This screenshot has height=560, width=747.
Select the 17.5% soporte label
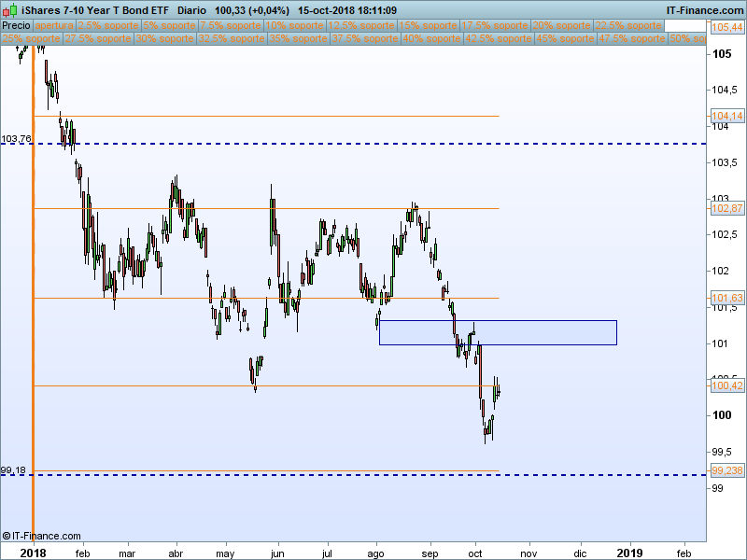(495, 25)
